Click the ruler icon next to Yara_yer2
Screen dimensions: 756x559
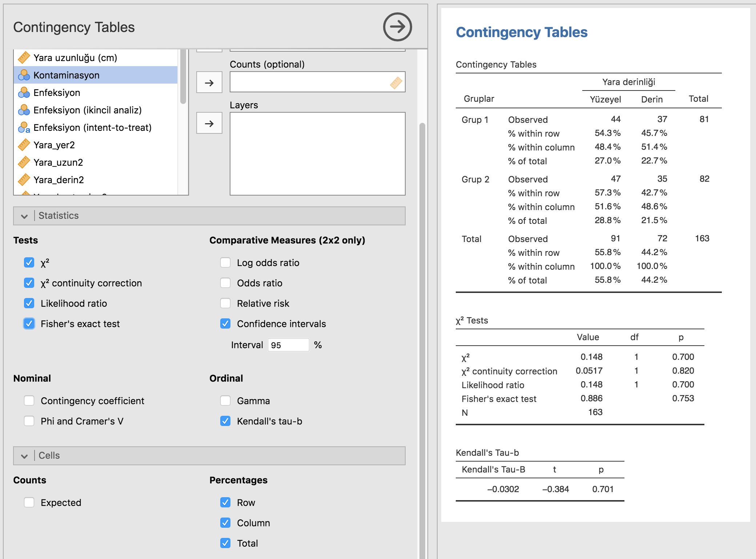click(x=24, y=145)
